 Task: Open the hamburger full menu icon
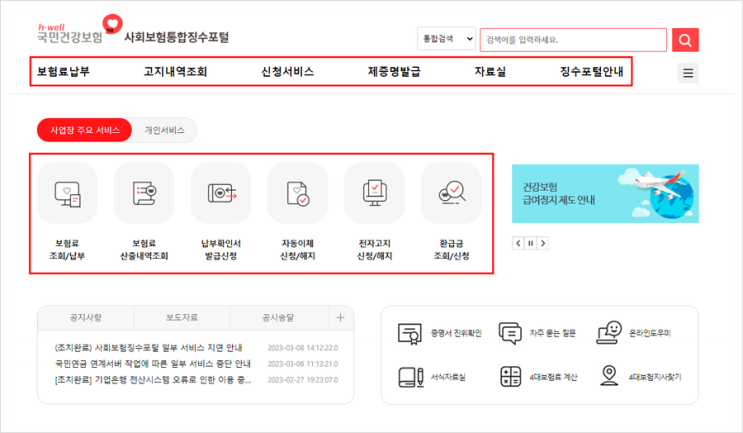(x=688, y=73)
